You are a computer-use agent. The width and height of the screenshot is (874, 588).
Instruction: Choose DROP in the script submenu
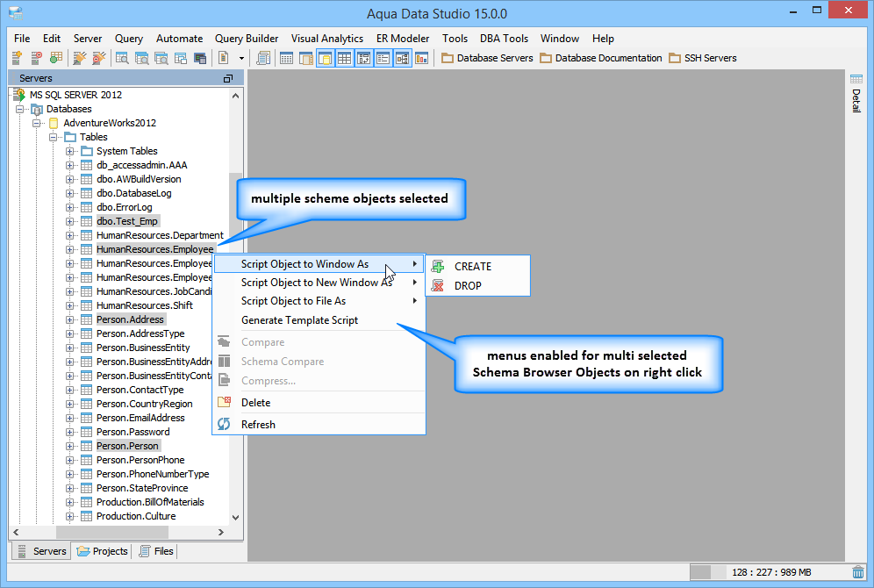pyautogui.click(x=477, y=285)
